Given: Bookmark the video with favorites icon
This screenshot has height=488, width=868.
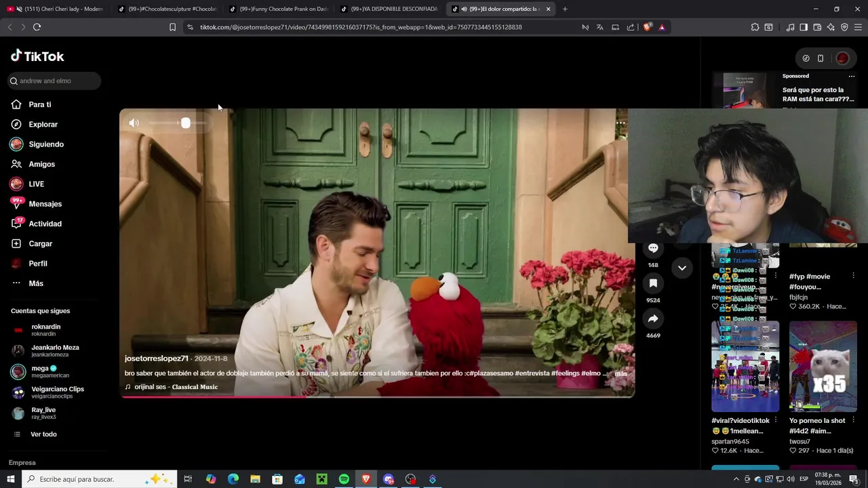Looking at the screenshot, I should 653,283.
